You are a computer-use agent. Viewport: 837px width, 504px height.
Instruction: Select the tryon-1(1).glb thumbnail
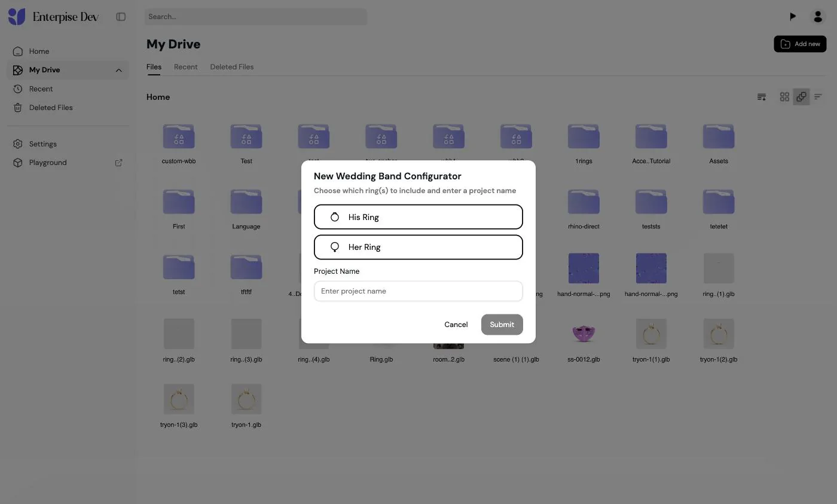coord(651,334)
